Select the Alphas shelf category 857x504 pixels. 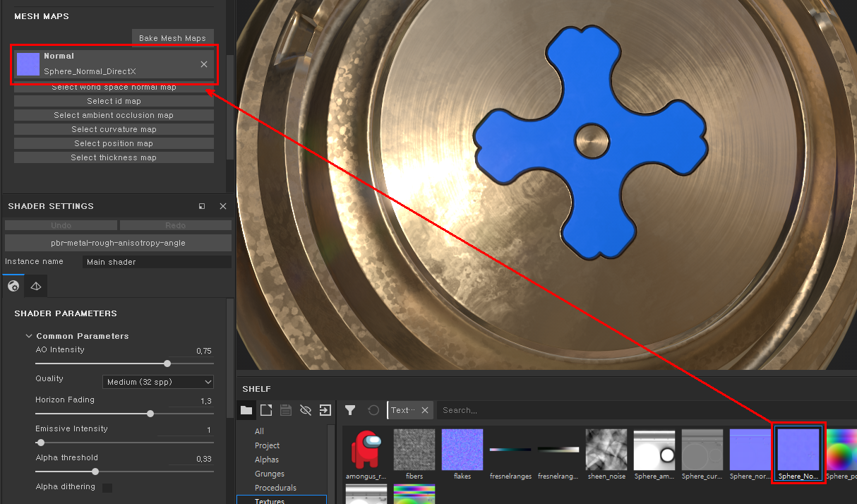pyautogui.click(x=267, y=460)
